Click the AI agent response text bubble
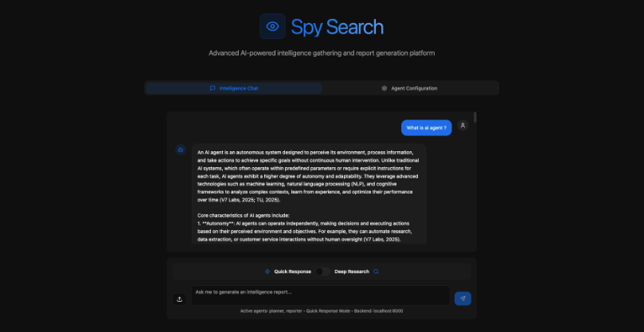The image size is (644, 332). click(x=309, y=194)
